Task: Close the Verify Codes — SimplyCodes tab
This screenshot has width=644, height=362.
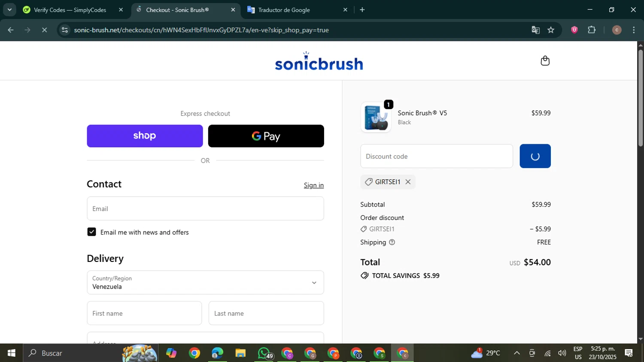Action: tap(121, 9)
